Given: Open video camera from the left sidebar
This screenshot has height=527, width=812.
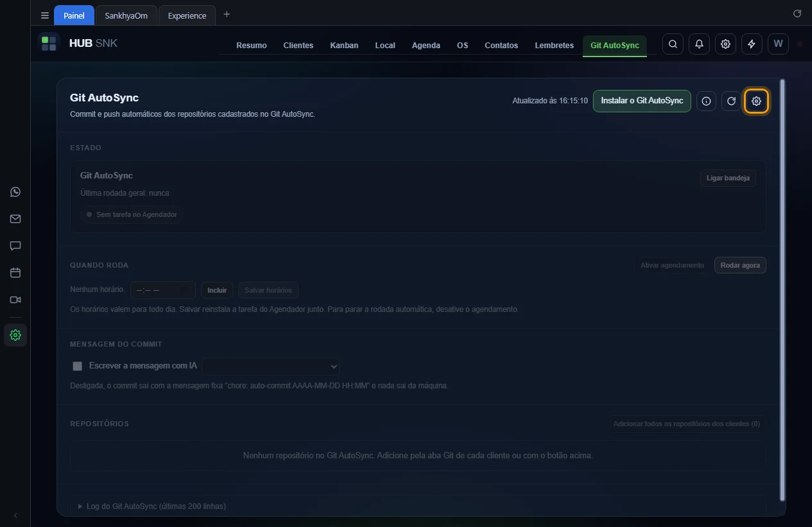Looking at the screenshot, I should pyautogui.click(x=15, y=300).
